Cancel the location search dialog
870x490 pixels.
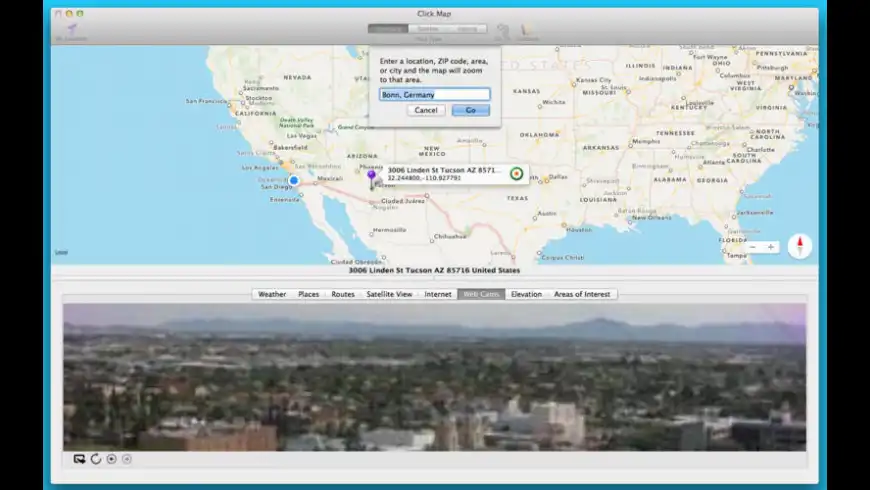[426, 110]
